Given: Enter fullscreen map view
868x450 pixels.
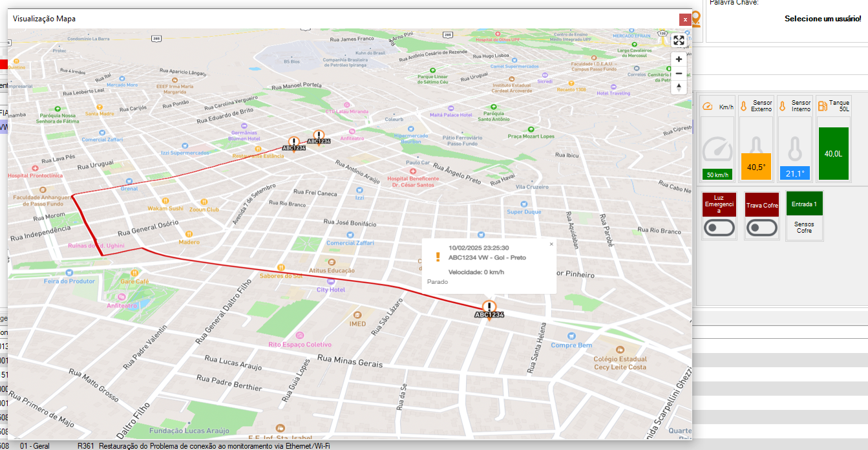Looking at the screenshot, I should (x=679, y=41).
